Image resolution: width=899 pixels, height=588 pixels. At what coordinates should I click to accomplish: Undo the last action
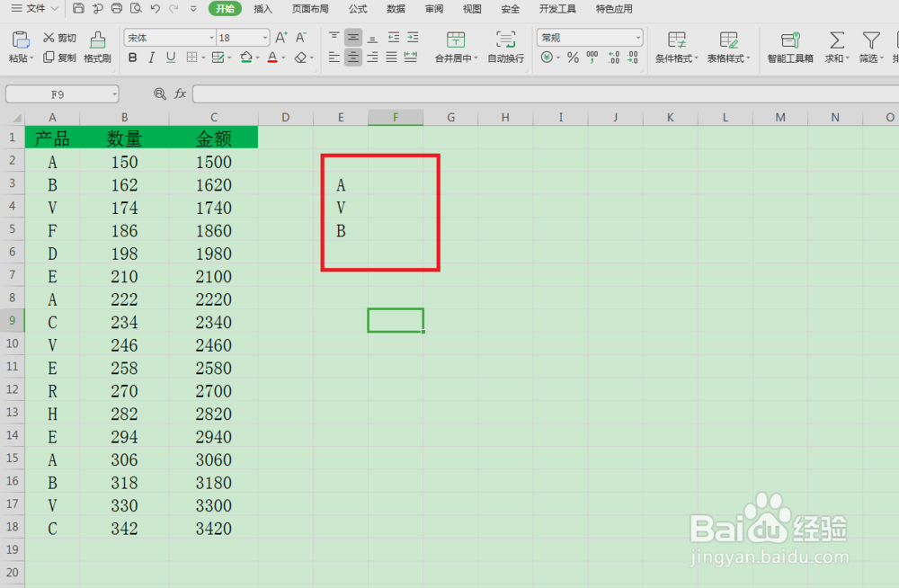point(155,9)
